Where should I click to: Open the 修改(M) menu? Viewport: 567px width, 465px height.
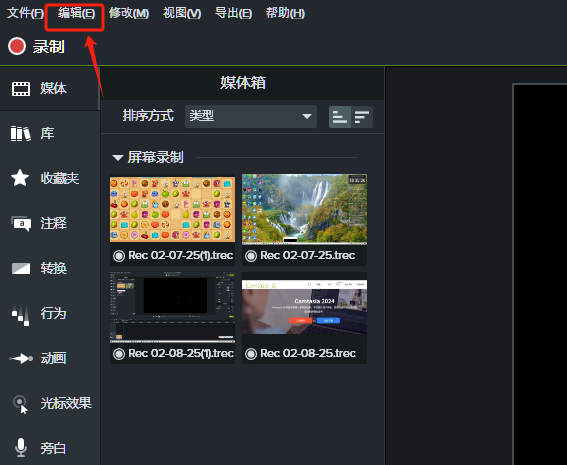click(129, 13)
